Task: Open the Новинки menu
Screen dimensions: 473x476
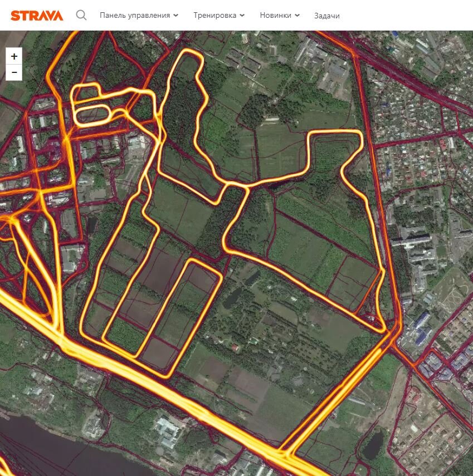Action: 280,15
